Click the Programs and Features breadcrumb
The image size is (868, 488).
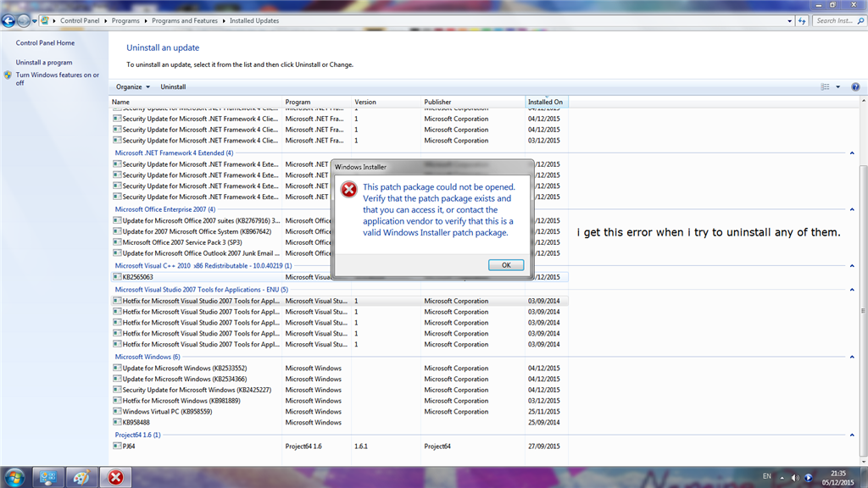(x=185, y=21)
